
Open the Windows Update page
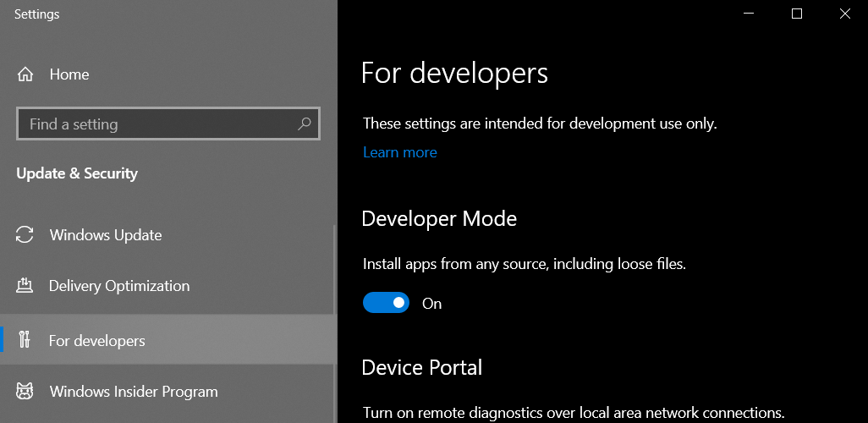click(x=168, y=234)
